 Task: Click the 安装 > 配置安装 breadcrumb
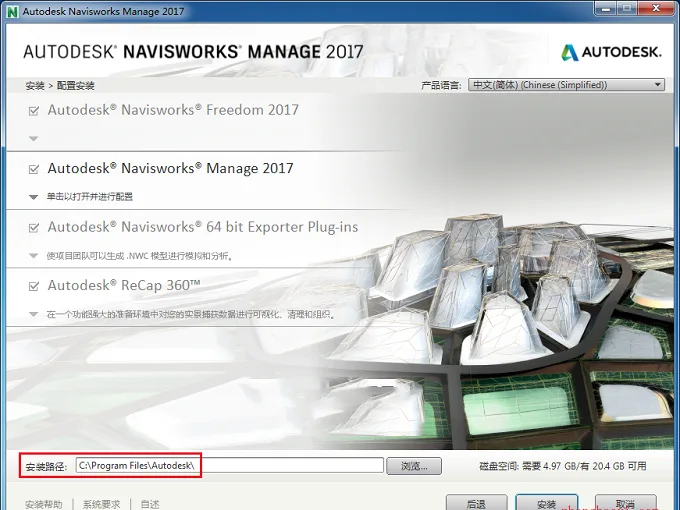pyautogui.click(x=60, y=85)
